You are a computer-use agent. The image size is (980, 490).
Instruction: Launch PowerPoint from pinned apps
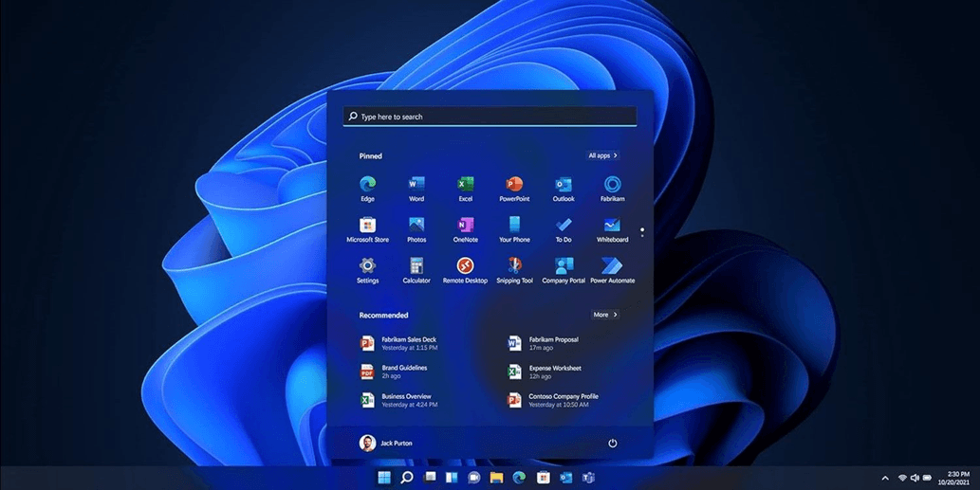point(514,186)
